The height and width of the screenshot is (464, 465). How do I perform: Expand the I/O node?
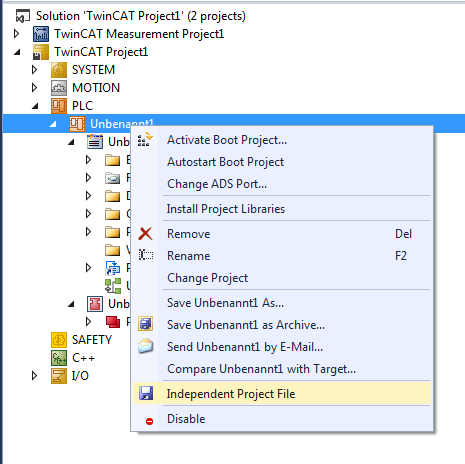click(34, 376)
